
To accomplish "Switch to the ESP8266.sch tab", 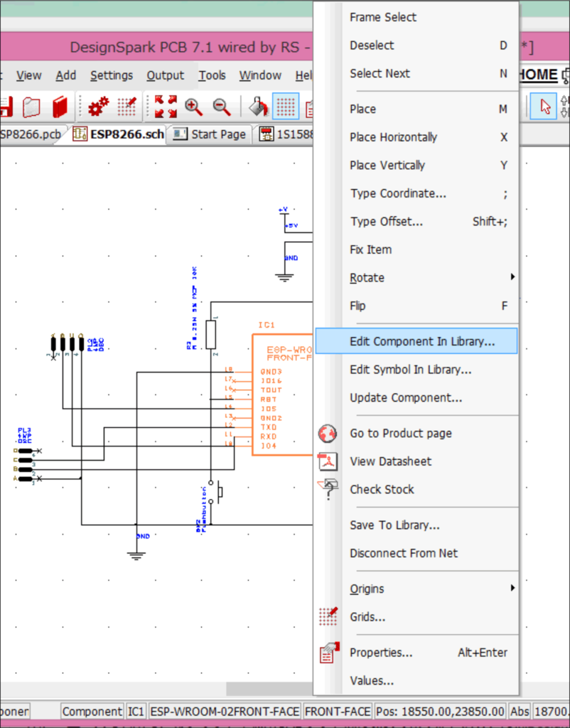I will click(119, 134).
